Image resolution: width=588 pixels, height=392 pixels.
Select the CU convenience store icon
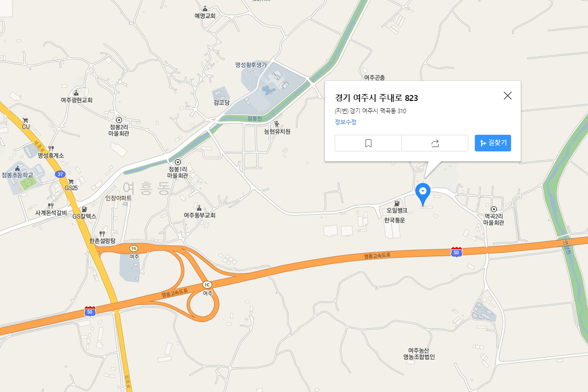[x=25, y=120]
